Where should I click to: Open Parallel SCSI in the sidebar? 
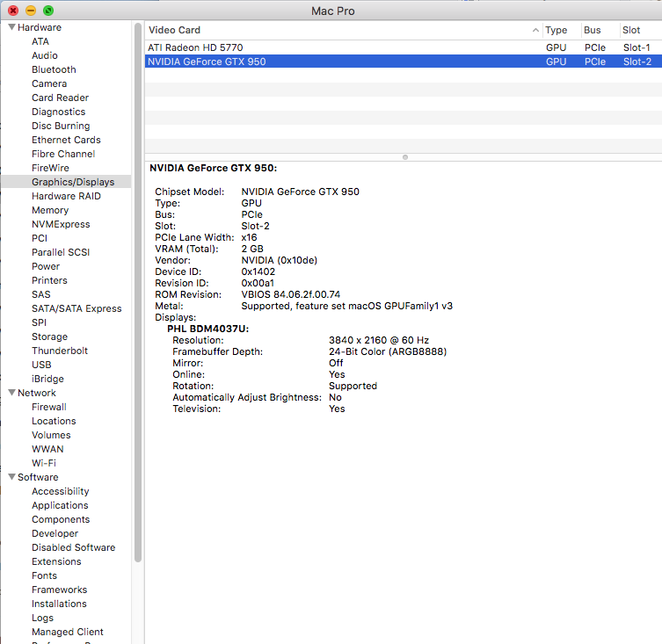(61, 252)
